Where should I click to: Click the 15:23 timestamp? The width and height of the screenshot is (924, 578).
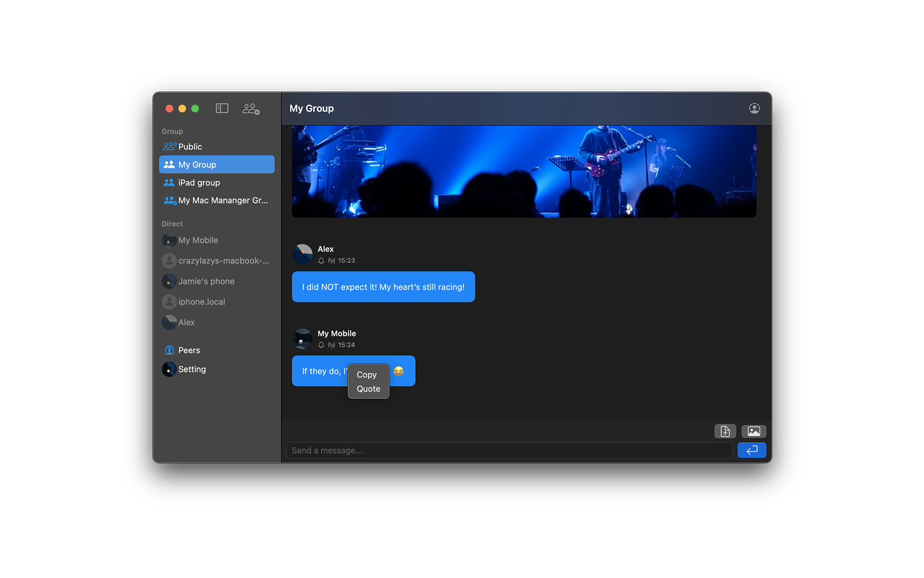coord(346,261)
